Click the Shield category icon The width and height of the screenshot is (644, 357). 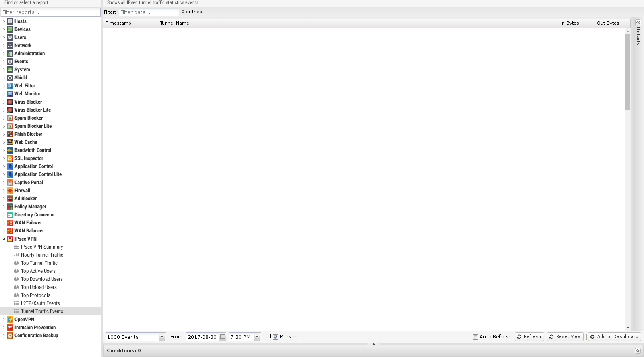(x=10, y=78)
